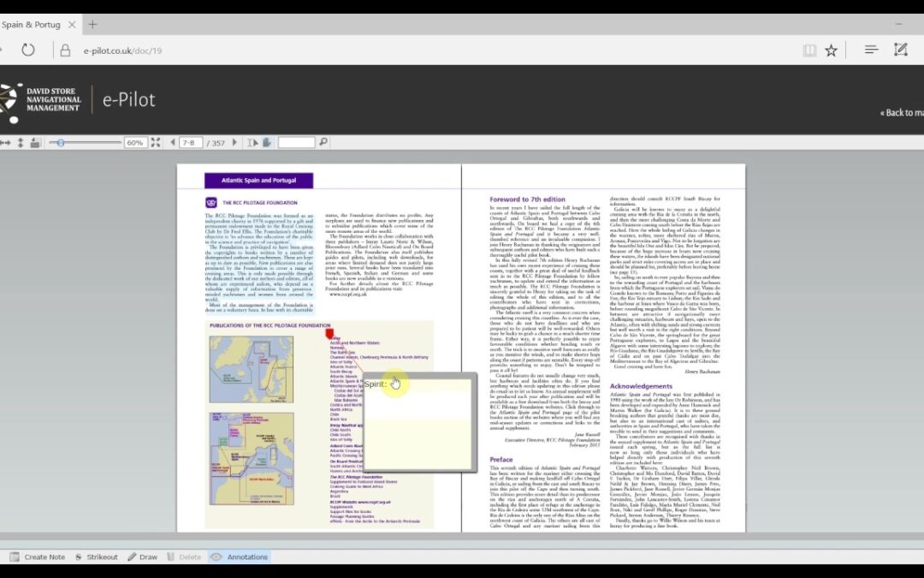Toggle the Draw pencil tool

tap(143, 557)
